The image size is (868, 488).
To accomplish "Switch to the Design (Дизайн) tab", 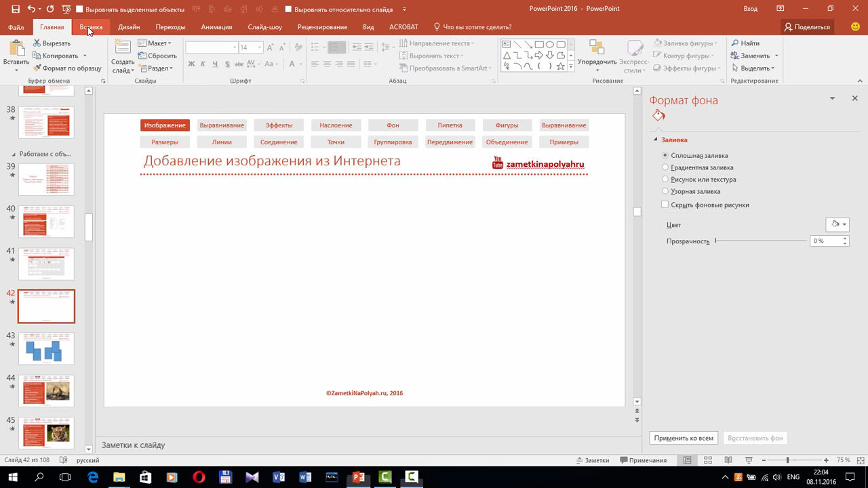I will tap(129, 27).
